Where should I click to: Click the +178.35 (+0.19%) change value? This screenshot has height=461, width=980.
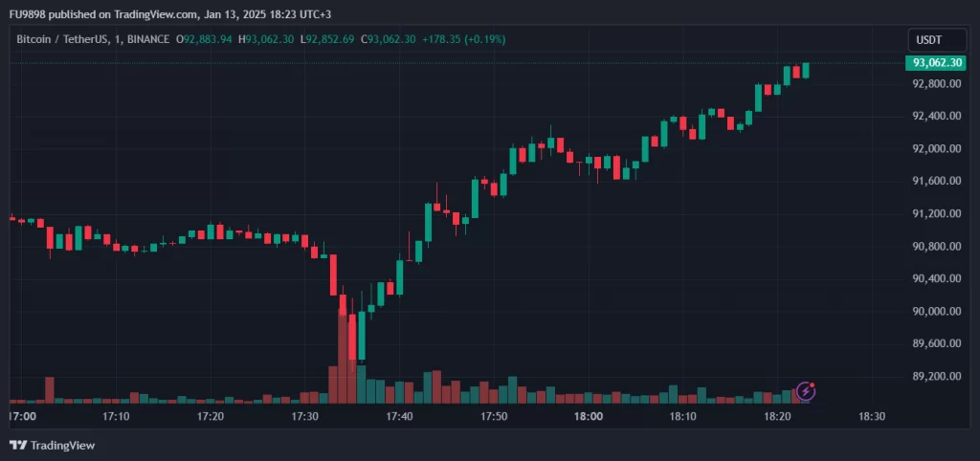[466, 39]
